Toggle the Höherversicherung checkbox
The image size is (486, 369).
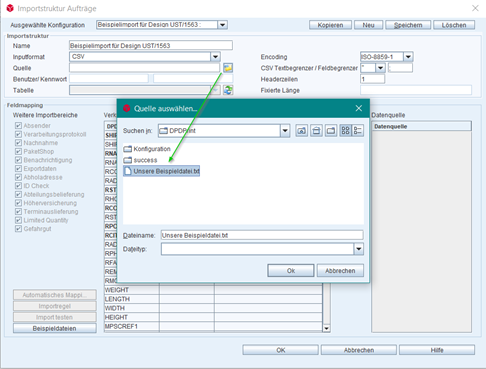(x=18, y=203)
